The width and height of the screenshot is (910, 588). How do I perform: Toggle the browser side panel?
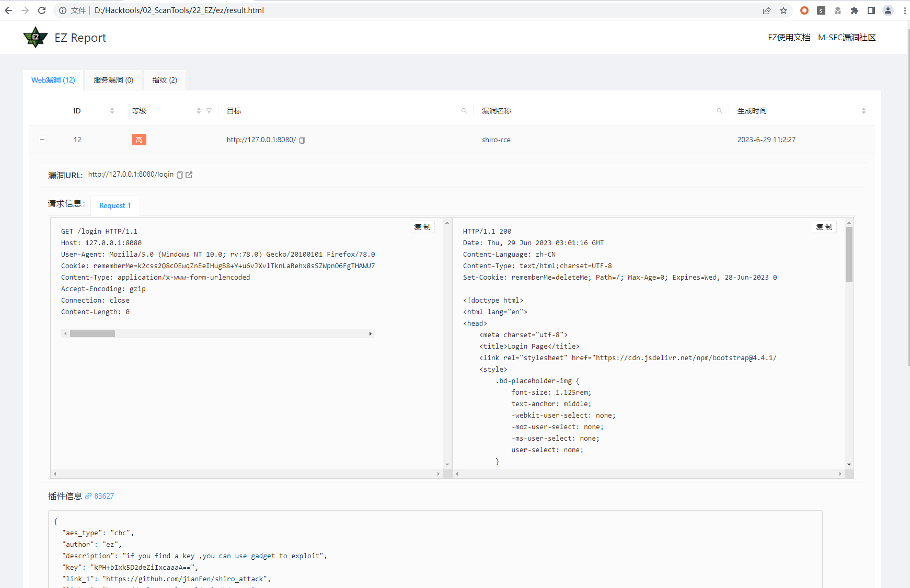[x=871, y=10]
